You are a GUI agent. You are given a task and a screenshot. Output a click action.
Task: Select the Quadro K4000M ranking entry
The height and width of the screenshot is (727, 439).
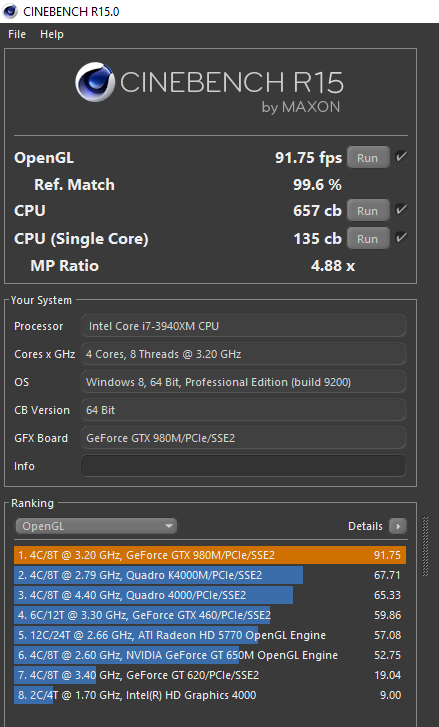click(x=210, y=575)
